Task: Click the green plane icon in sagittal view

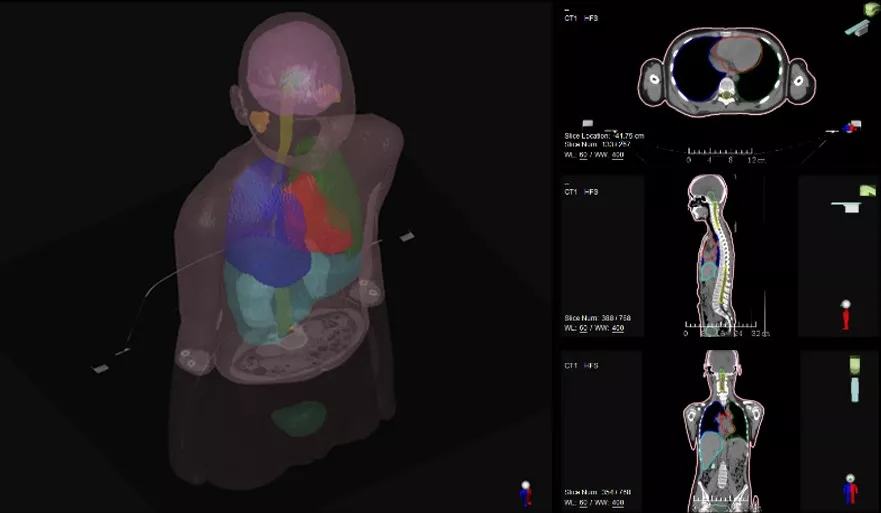Action: coord(868,190)
